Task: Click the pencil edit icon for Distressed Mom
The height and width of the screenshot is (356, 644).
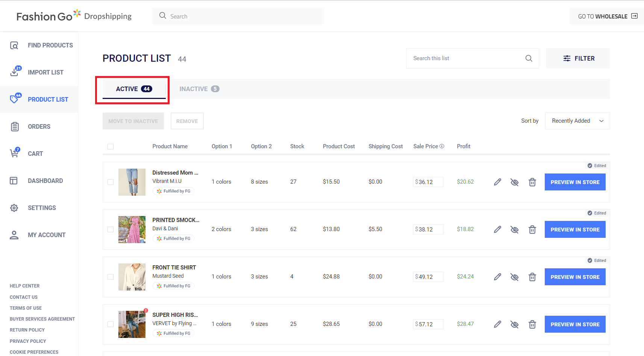Action: [497, 182]
